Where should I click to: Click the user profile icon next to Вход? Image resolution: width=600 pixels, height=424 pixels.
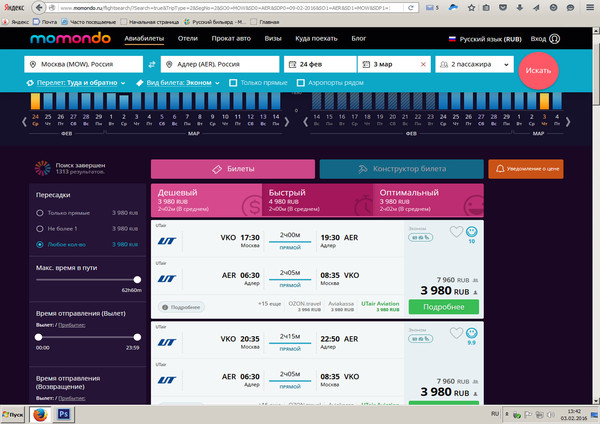(x=554, y=39)
